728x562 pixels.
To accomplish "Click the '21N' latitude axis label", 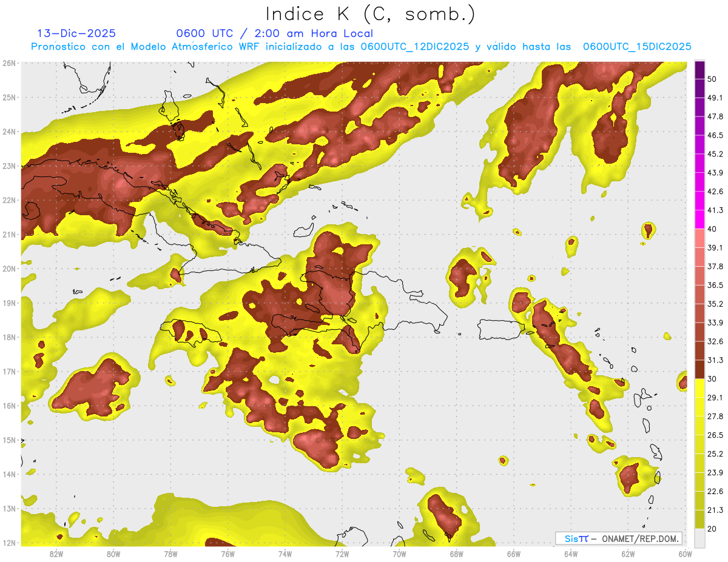I will click(9, 234).
